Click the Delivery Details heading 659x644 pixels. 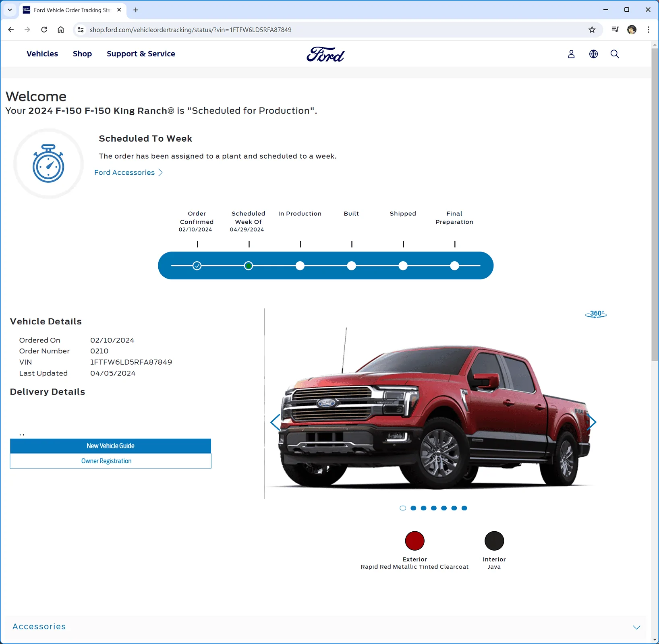click(48, 392)
